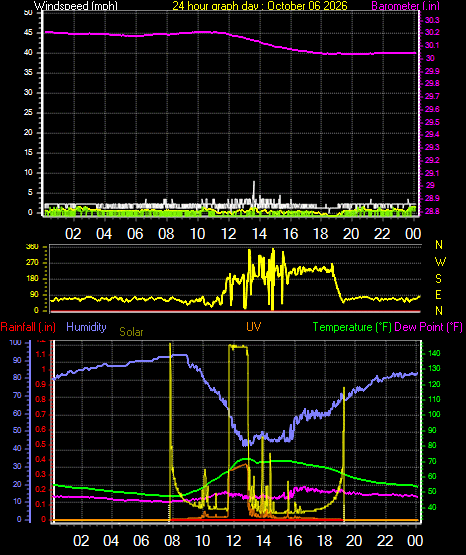Select the magenta "Dew Point (°F)" legend label
This screenshot has height=555, width=466.
(428, 327)
